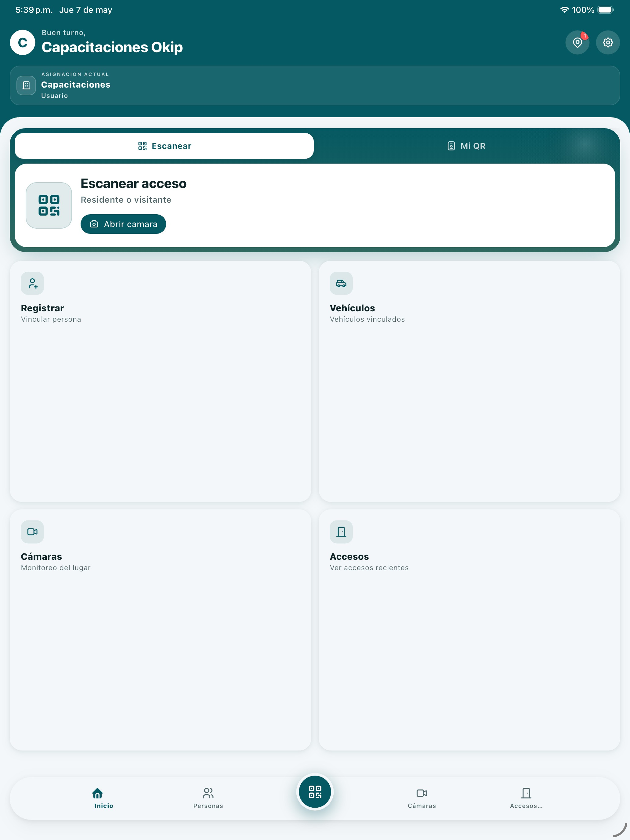The image size is (630, 840).
Task: Tap the center floating QR scan button
Action: tap(315, 792)
